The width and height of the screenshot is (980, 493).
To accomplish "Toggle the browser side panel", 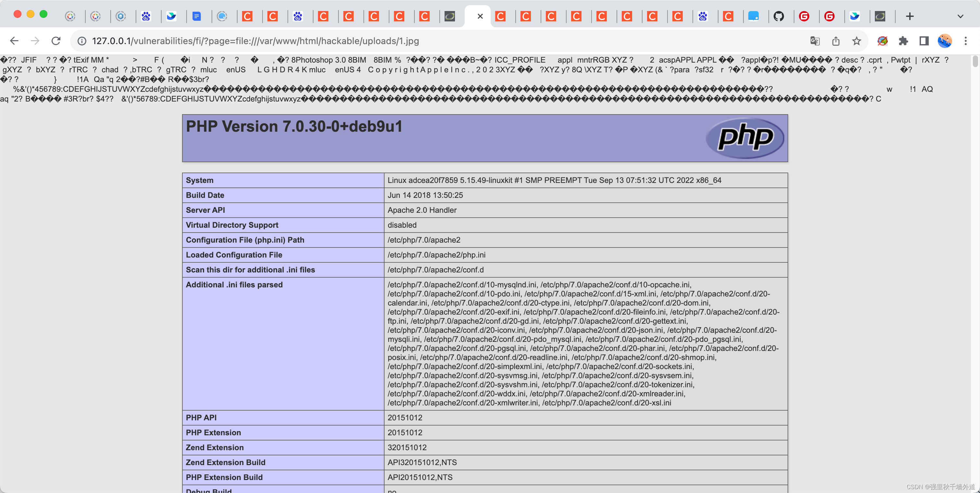I will pyautogui.click(x=924, y=41).
